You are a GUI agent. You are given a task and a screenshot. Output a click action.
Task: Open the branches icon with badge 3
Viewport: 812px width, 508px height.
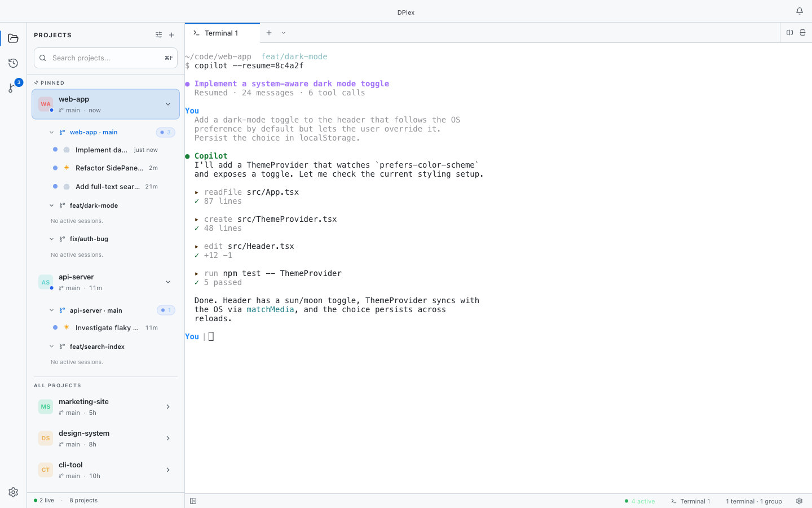(13, 87)
